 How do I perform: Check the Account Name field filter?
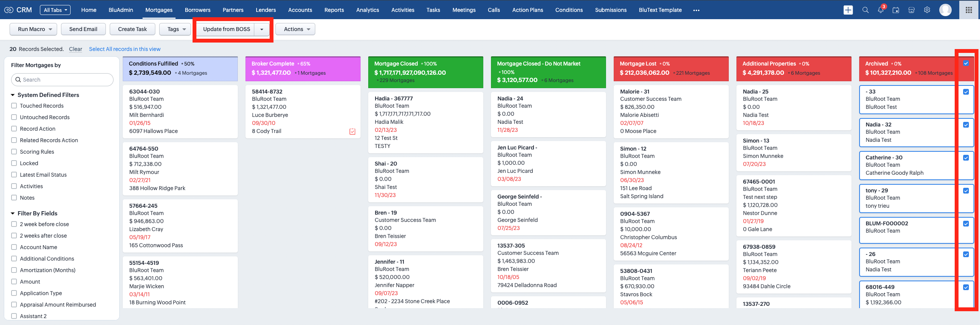[14, 247]
